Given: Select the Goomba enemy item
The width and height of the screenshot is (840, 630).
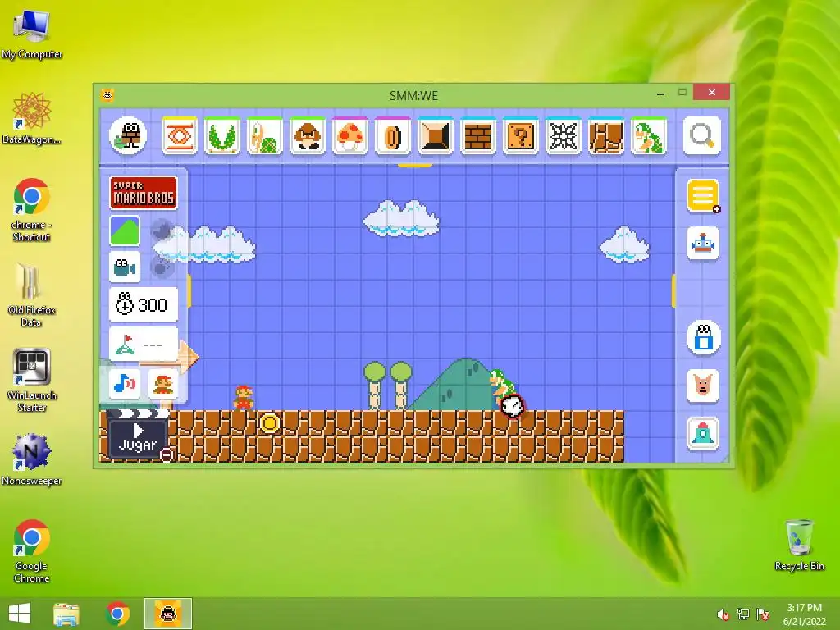Looking at the screenshot, I should (x=308, y=135).
